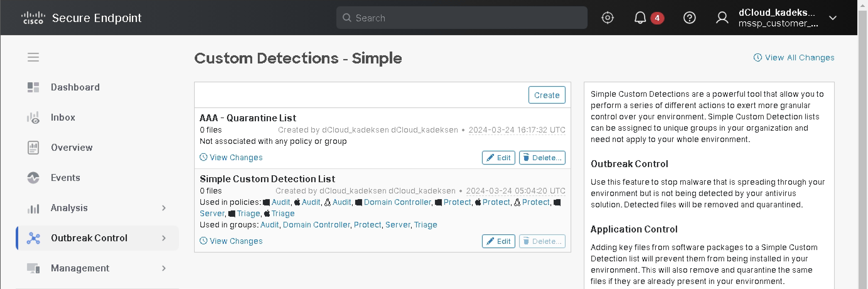The height and width of the screenshot is (289, 868).
Task: Expand the Analysis menu chevron
Action: (164, 208)
